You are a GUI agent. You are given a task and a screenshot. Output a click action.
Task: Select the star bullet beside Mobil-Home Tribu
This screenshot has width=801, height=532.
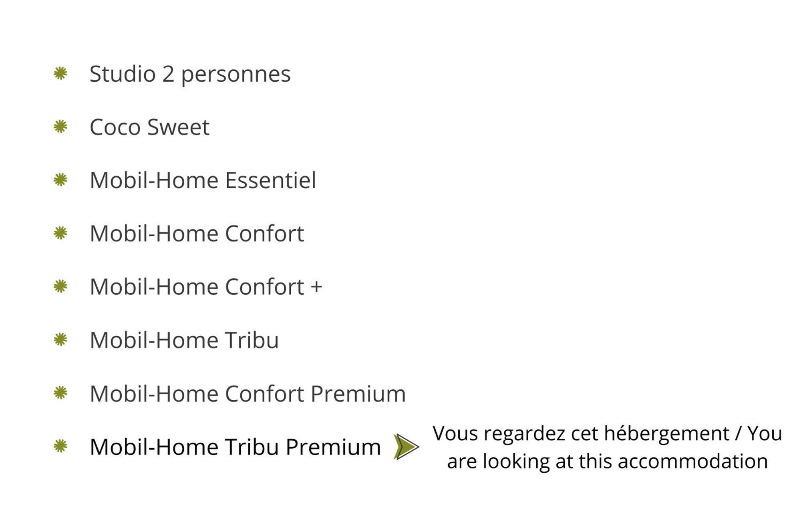coord(60,340)
